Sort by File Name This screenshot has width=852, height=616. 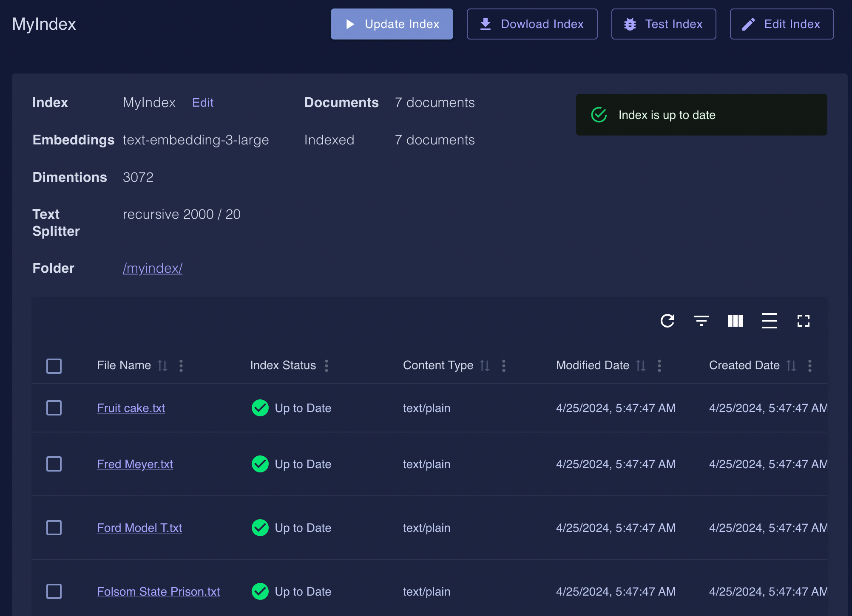tap(162, 366)
